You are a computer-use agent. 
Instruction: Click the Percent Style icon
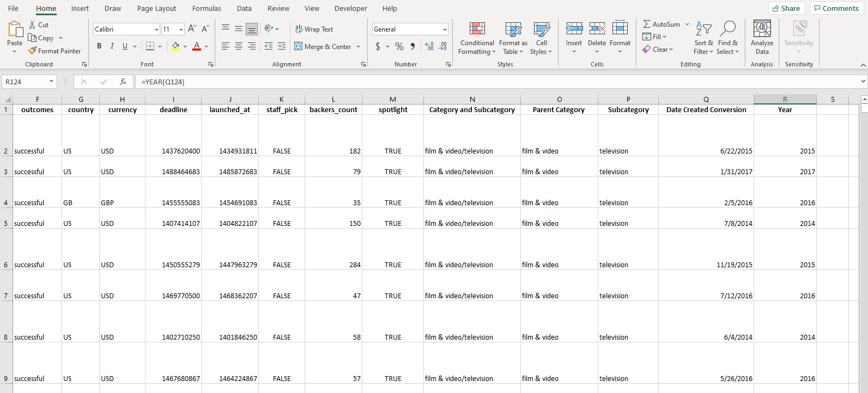[x=399, y=46]
